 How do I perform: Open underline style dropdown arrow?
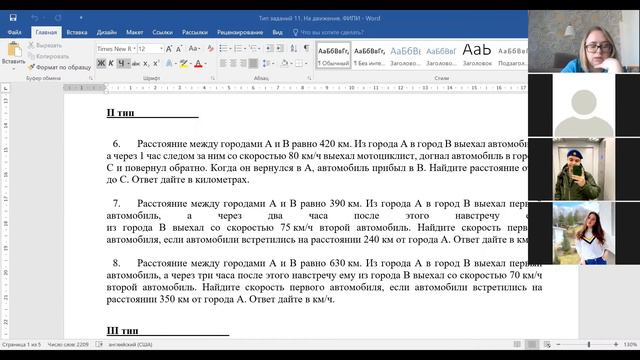tap(128, 64)
